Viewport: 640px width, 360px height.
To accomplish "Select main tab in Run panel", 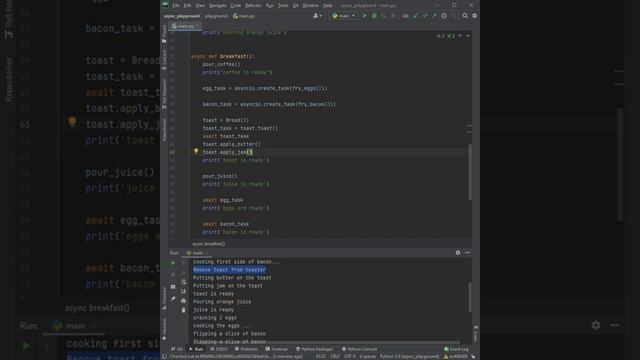I will pyautogui.click(x=197, y=253).
